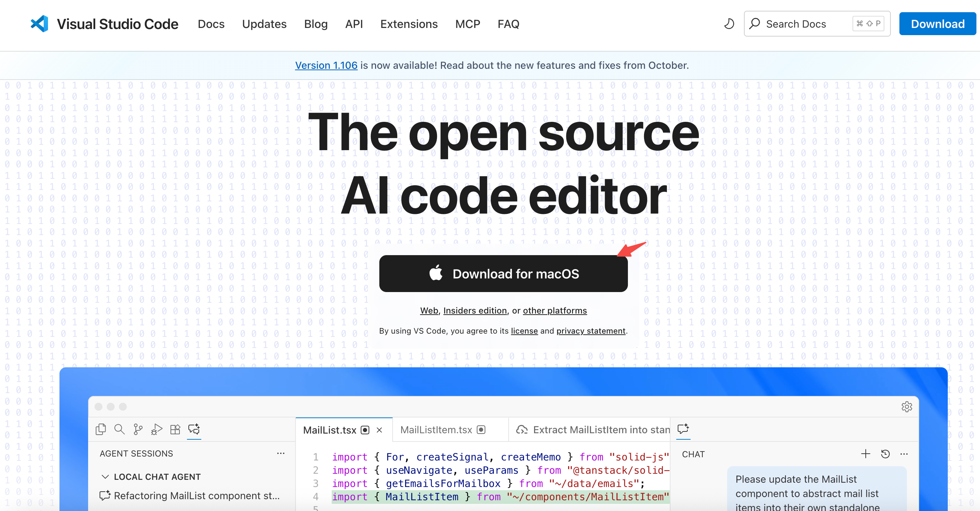Open the Updates navigation item

[x=264, y=24]
